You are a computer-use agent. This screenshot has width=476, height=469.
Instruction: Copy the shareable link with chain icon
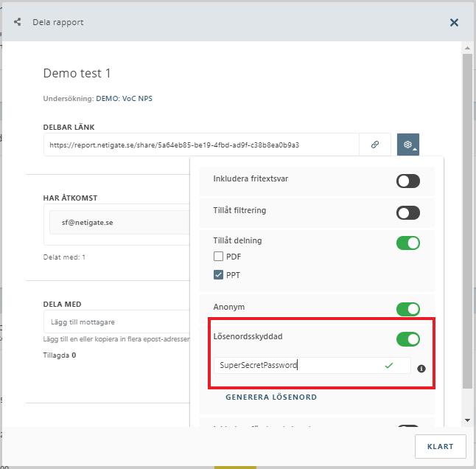[375, 145]
